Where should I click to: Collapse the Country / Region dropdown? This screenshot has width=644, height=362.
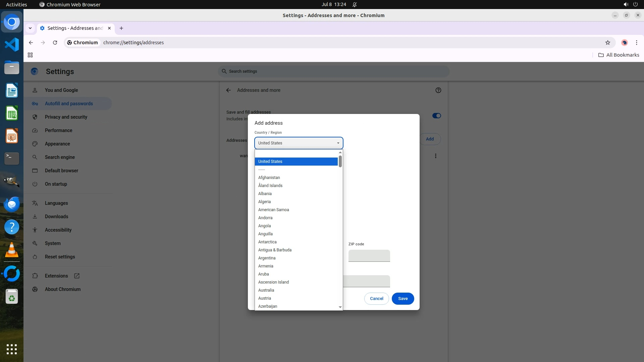(x=299, y=143)
